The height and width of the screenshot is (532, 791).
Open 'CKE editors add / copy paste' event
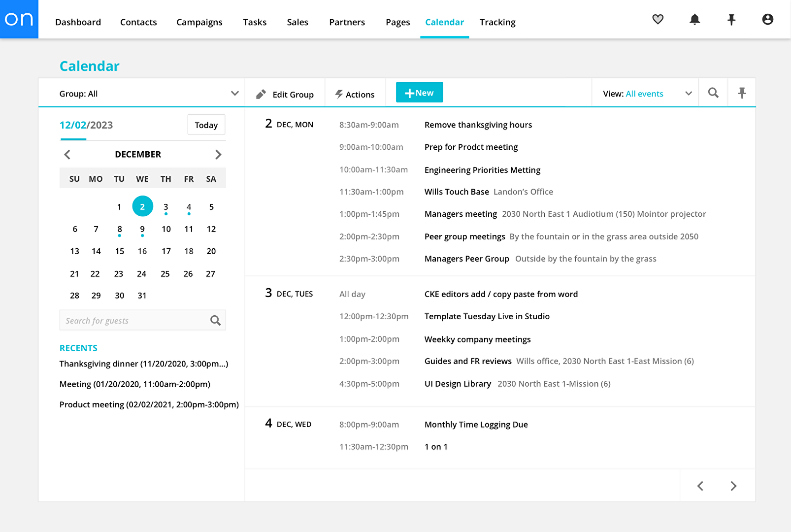click(x=501, y=294)
